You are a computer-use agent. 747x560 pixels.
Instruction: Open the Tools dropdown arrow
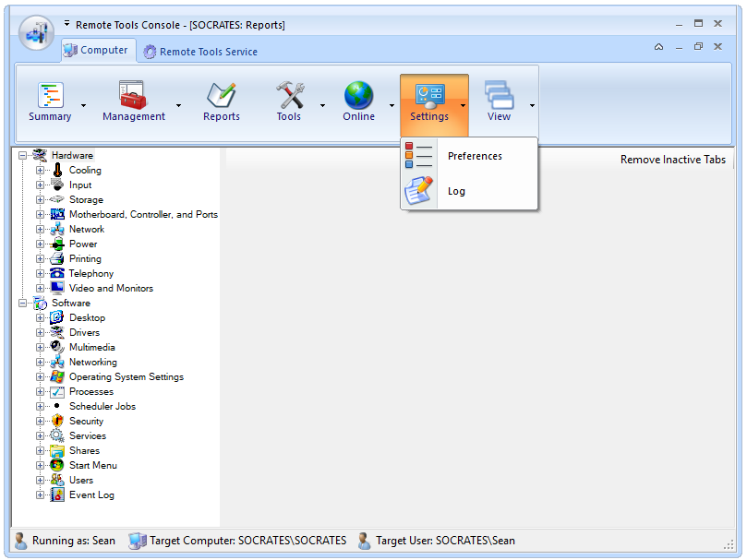coord(322,105)
